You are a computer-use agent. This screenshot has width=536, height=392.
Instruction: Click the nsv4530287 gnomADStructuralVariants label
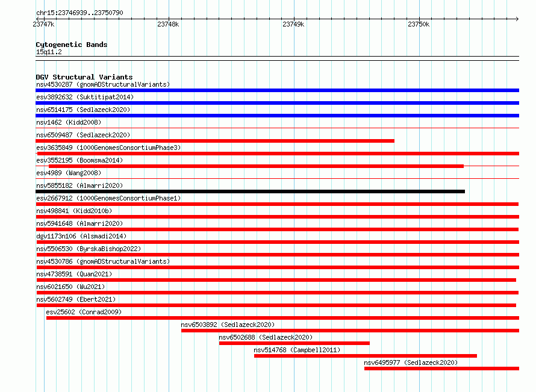coord(103,84)
